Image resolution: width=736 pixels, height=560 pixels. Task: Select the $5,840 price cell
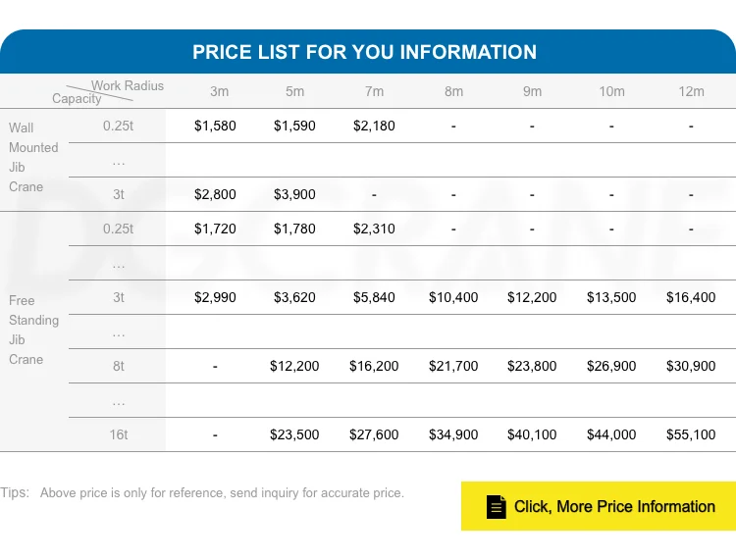pos(374,297)
